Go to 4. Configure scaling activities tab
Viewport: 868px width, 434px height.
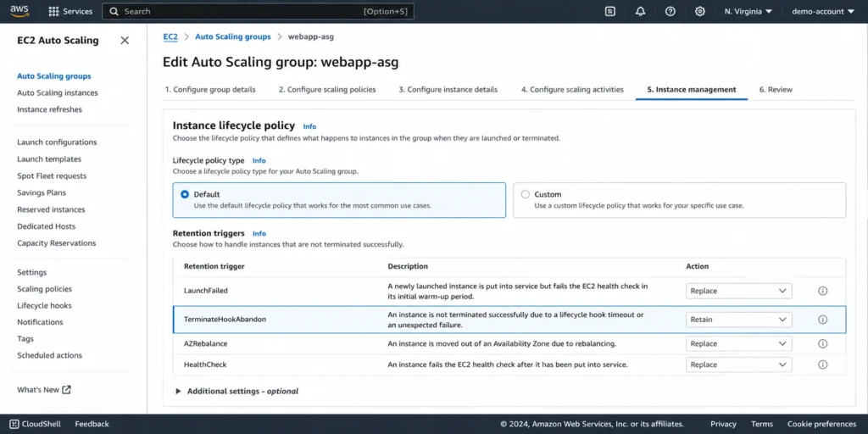click(572, 90)
